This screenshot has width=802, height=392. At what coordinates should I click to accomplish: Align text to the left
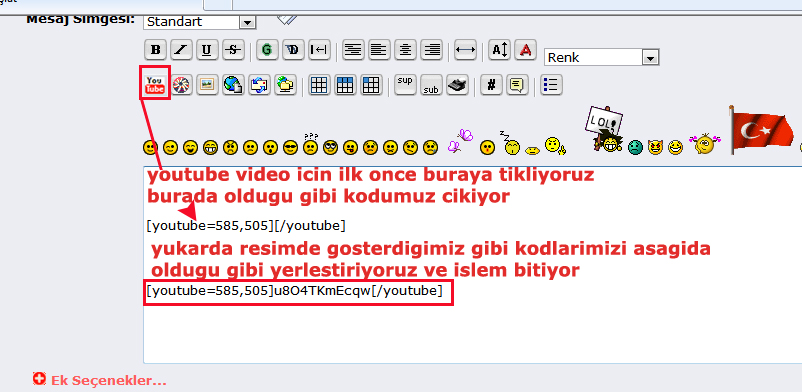click(x=379, y=50)
